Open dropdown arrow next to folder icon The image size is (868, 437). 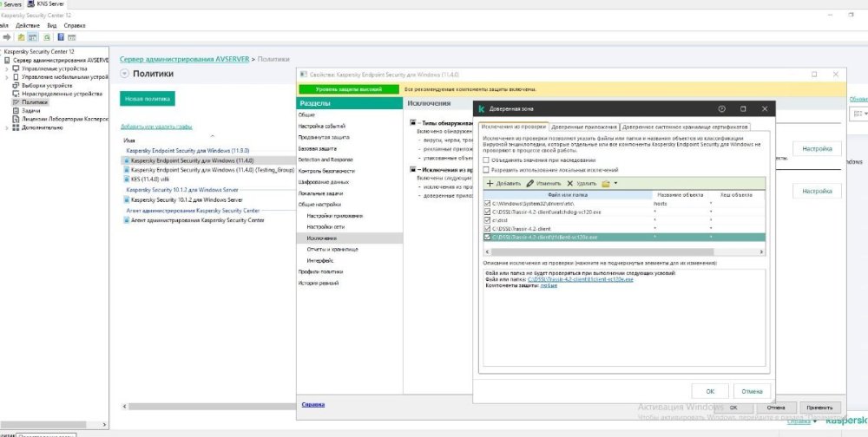[x=615, y=184]
